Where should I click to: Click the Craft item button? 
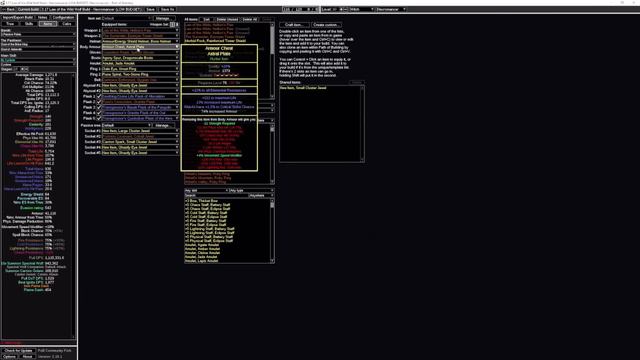click(294, 25)
